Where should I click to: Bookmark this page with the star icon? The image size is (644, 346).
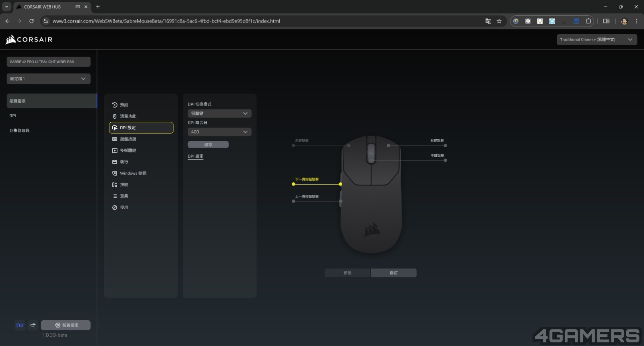pos(499,21)
